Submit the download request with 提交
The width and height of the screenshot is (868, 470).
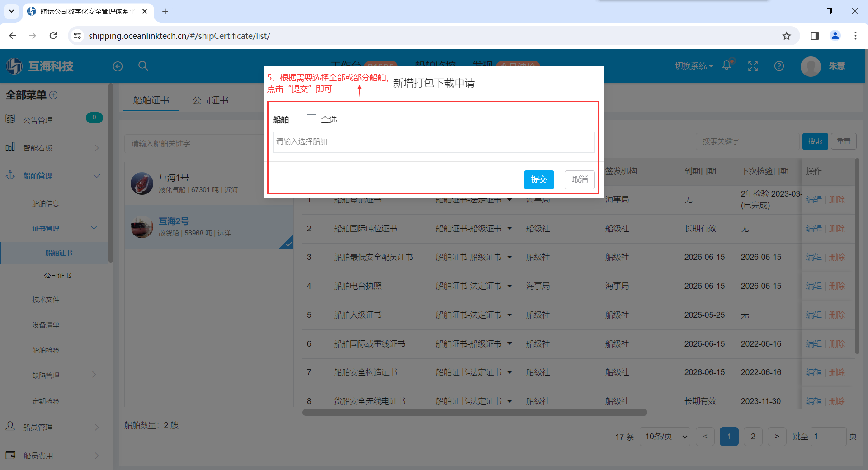coord(539,179)
